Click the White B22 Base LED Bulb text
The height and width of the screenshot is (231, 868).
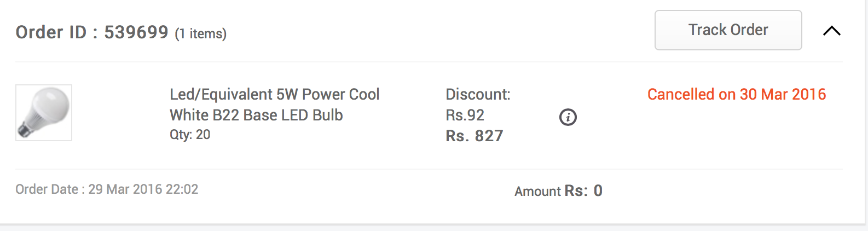point(256,115)
